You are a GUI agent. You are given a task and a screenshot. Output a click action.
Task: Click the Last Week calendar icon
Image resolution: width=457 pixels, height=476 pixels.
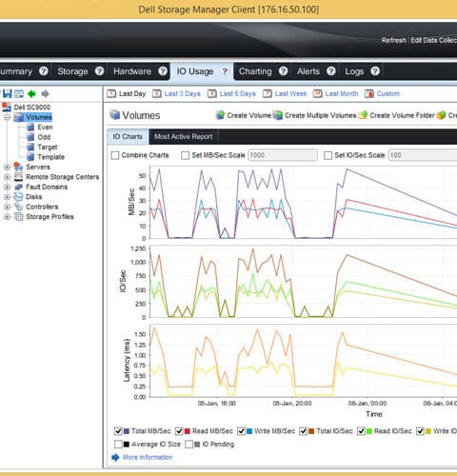coord(268,93)
